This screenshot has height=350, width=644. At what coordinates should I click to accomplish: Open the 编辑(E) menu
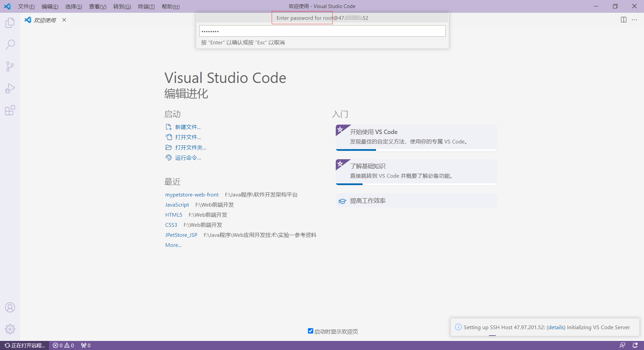tap(50, 6)
